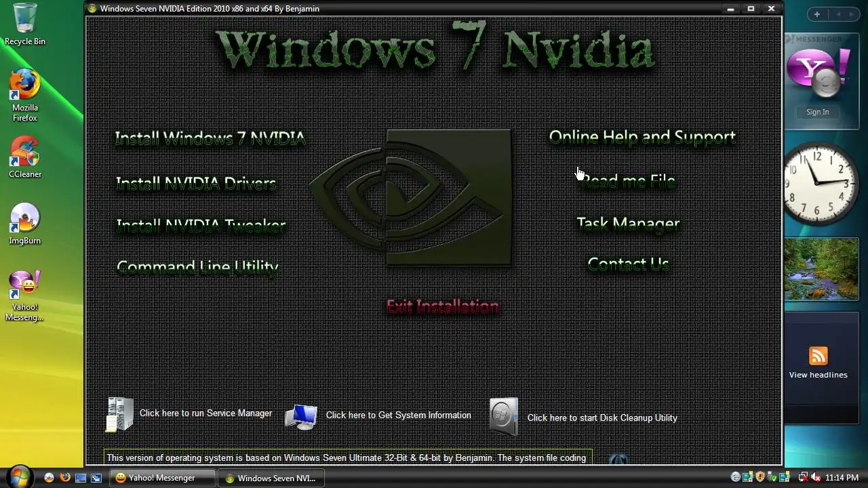The width and height of the screenshot is (868, 488).
Task: Launch Task Manager from the installer
Action: point(628,224)
